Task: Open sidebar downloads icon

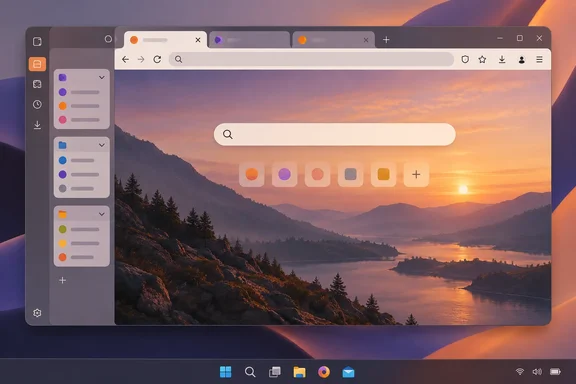Action: click(37, 125)
